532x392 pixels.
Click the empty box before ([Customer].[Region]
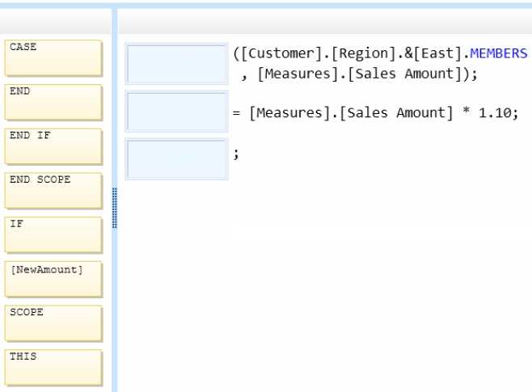(177, 64)
